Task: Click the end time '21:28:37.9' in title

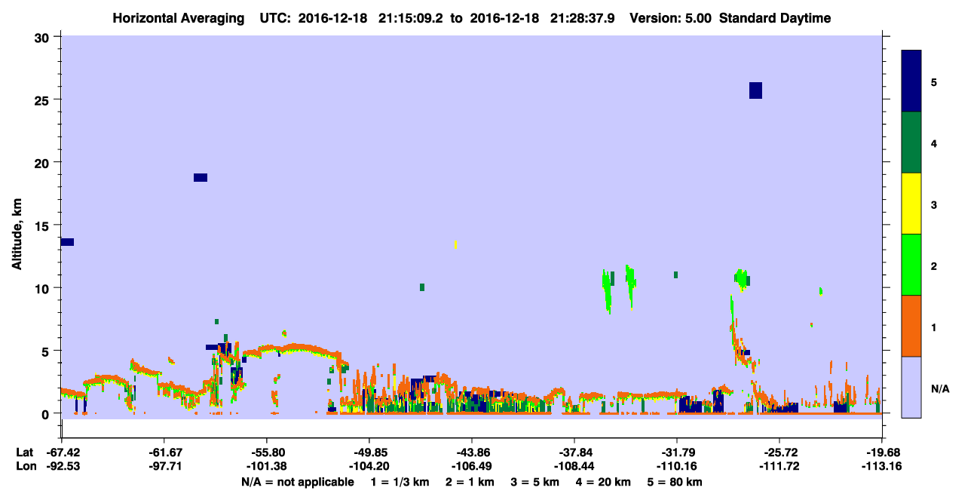Action: coord(584,18)
